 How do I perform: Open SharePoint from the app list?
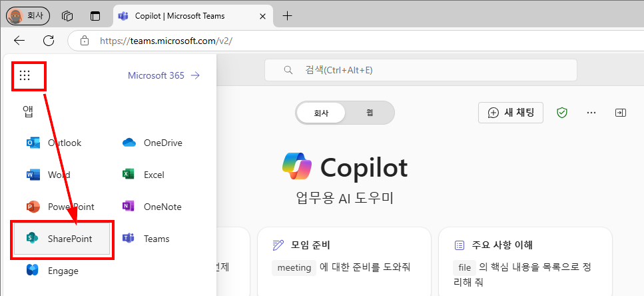(x=62, y=239)
